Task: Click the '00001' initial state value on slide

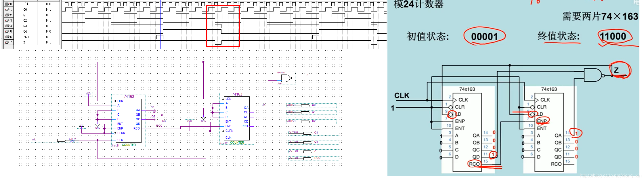Action: click(484, 37)
